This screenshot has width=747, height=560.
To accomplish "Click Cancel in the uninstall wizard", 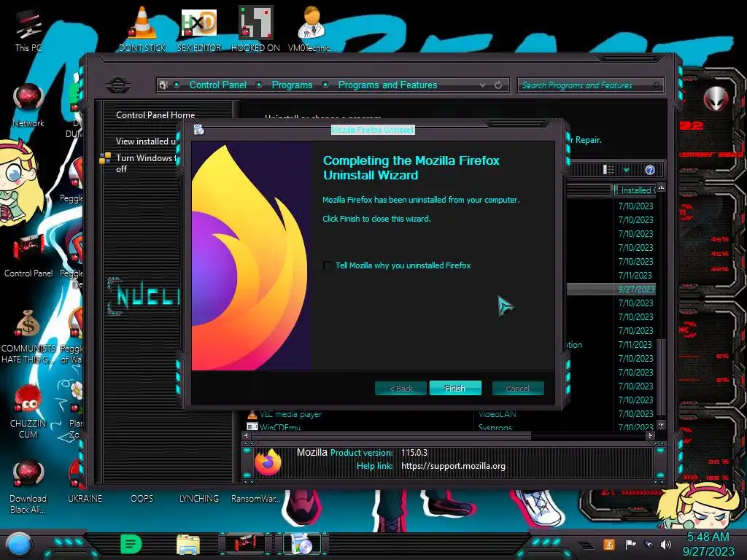I will 518,388.
